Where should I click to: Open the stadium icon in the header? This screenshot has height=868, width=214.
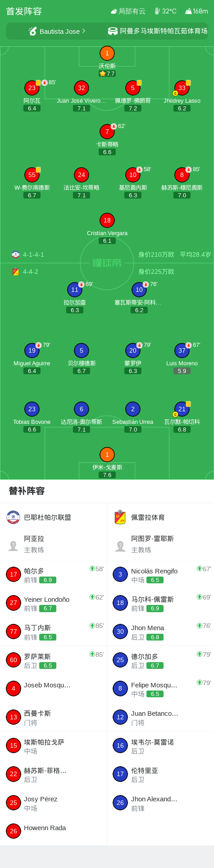pyautogui.click(x=113, y=31)
